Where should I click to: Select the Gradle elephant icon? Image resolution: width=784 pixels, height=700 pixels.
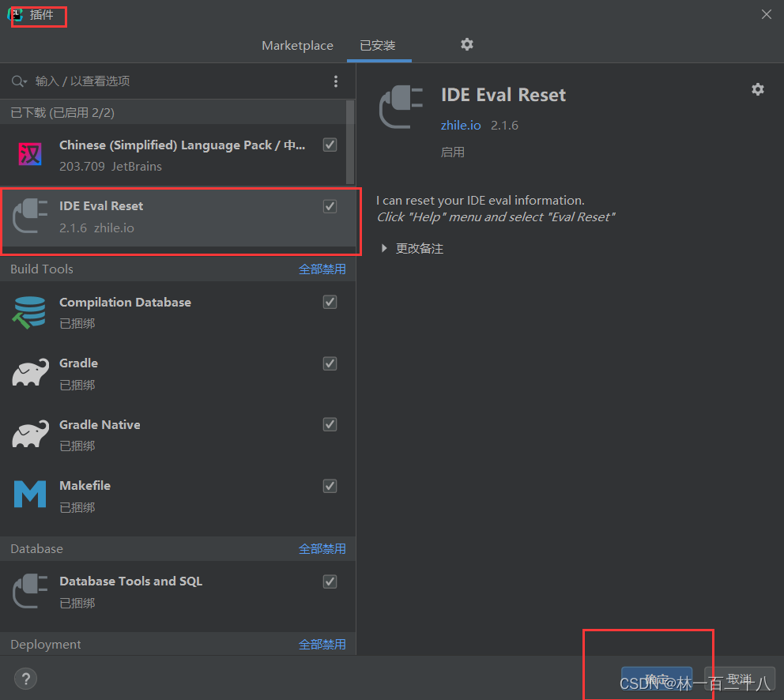click(x=30, y=372)
